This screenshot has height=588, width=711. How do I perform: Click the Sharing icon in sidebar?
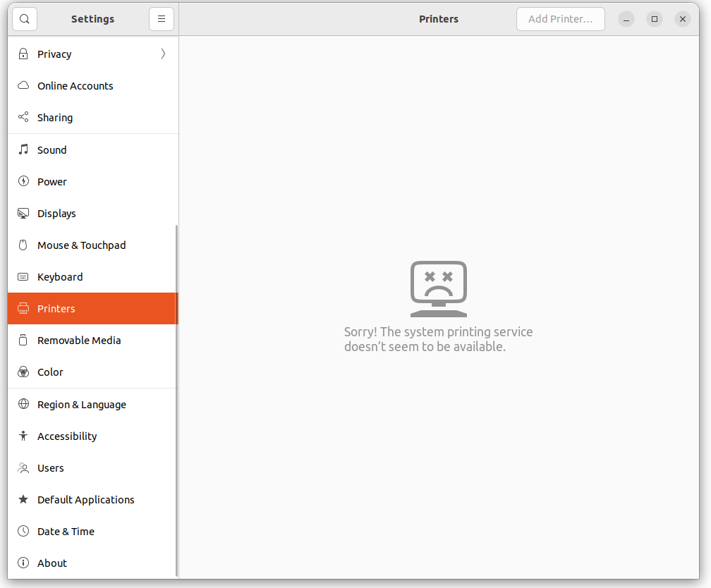[23, 117]
